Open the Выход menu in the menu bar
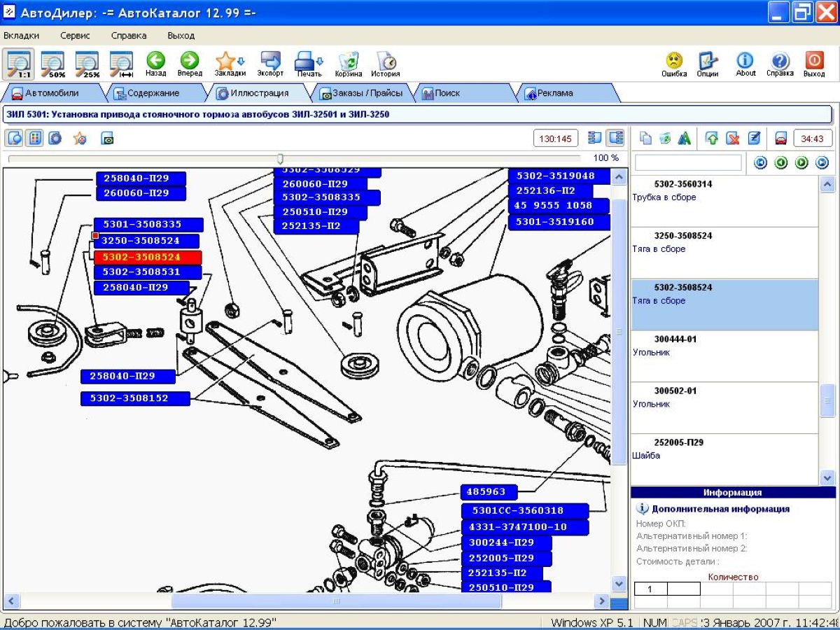 click(x=181, y=36)
